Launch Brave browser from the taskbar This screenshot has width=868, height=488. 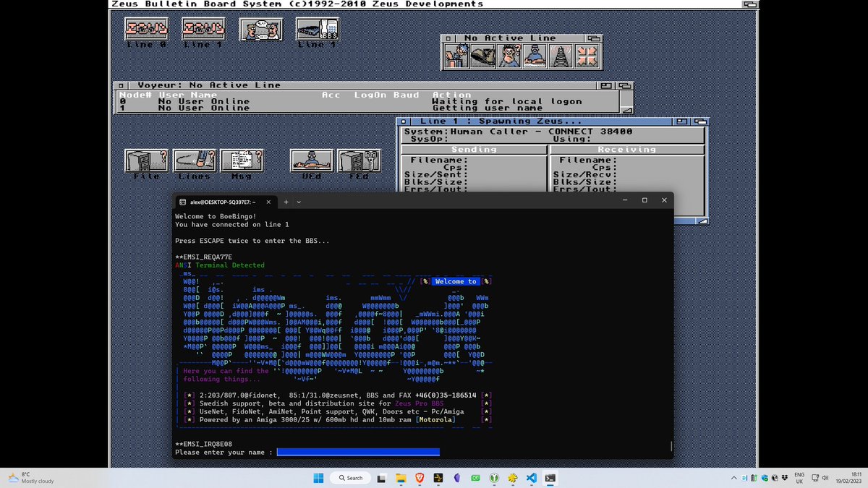tap(419, 478)
